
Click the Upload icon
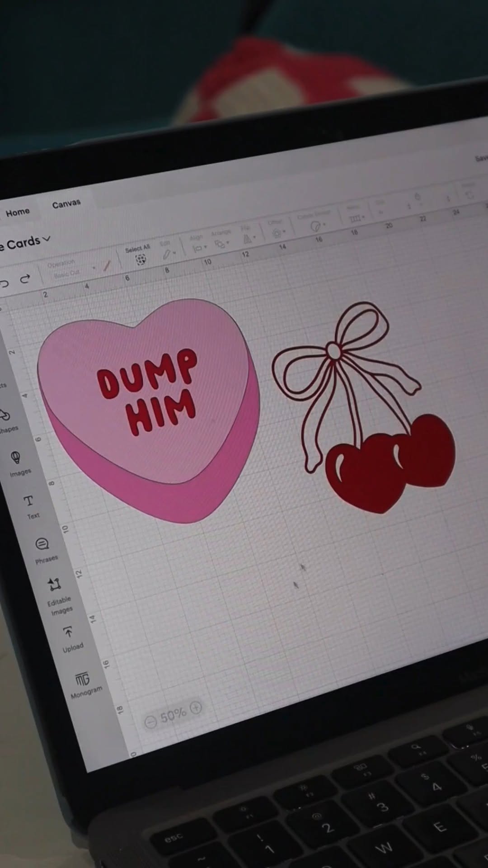point(68,632)
